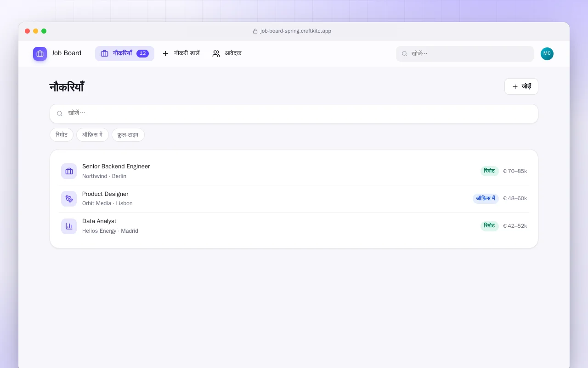This screenshot has width=588, height=368.
Task: Click the रिमोट tag on Data Analyst
Action: click(490, 226)
